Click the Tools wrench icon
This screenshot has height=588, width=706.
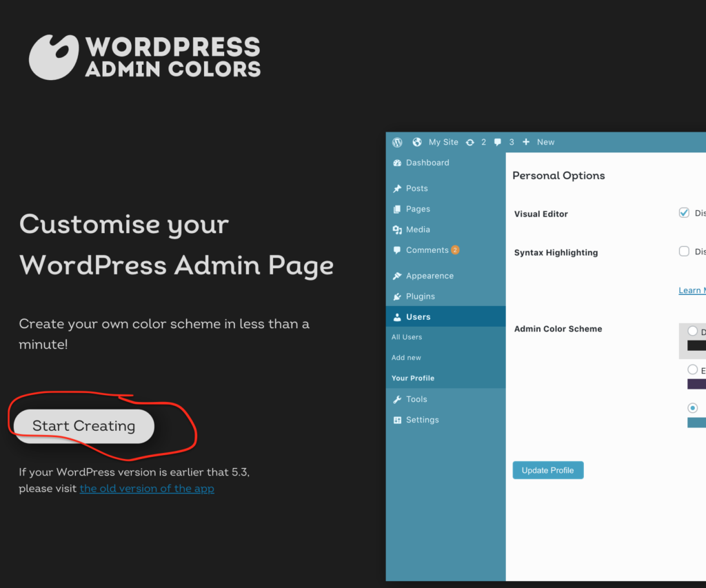[397, 399]
